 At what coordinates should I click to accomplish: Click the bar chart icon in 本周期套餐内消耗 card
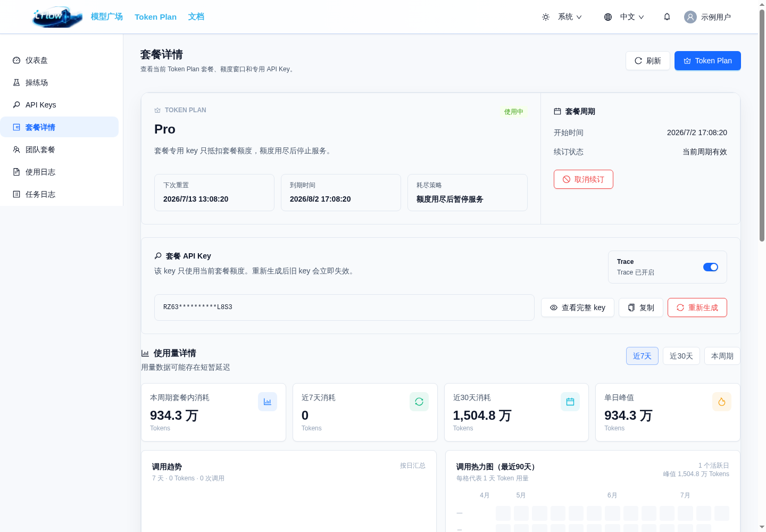click(268, 402)
